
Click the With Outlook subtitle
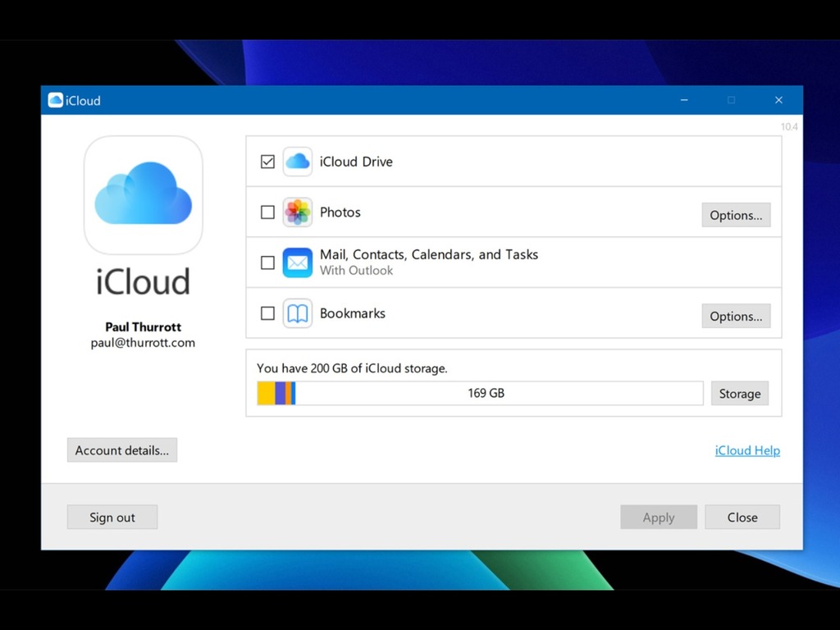(356, 271)
